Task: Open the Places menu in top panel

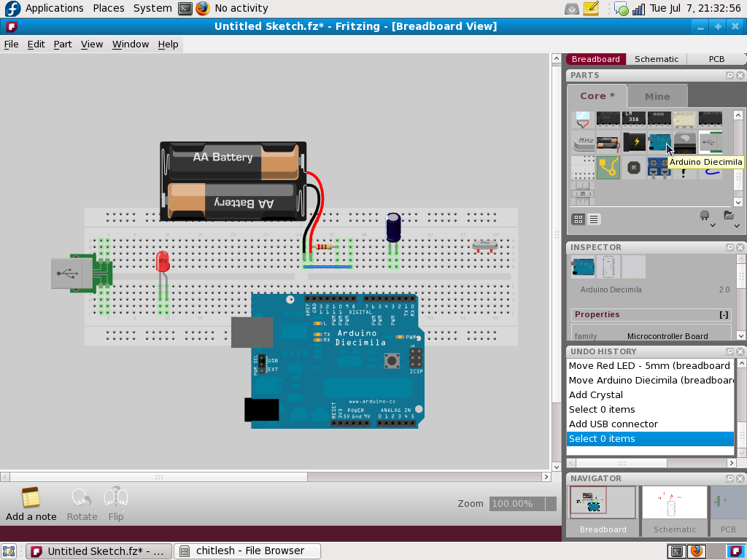Action: 109,8
